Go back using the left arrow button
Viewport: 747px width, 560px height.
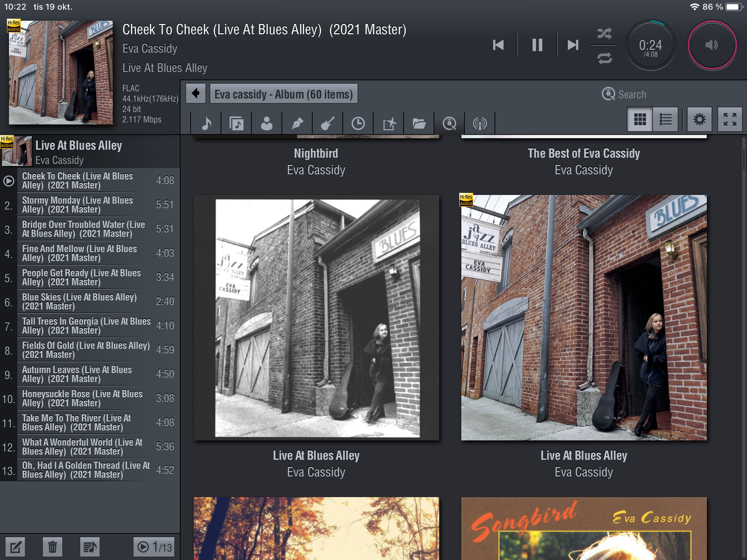pos(196,94)
